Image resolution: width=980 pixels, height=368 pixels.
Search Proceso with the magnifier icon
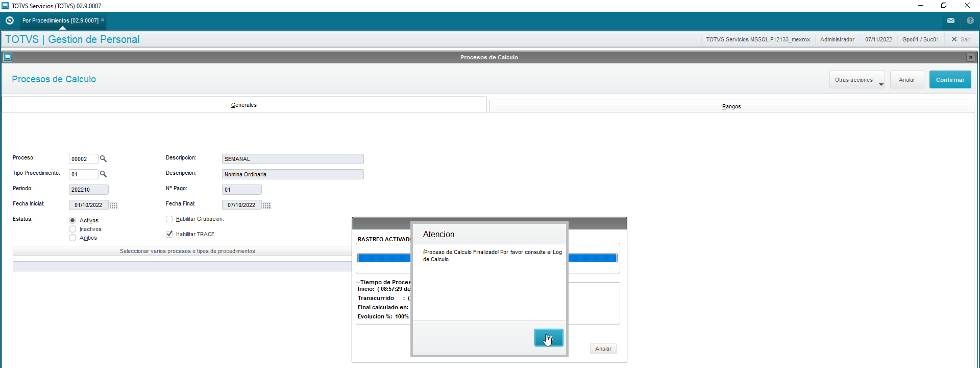click(103, 159)
